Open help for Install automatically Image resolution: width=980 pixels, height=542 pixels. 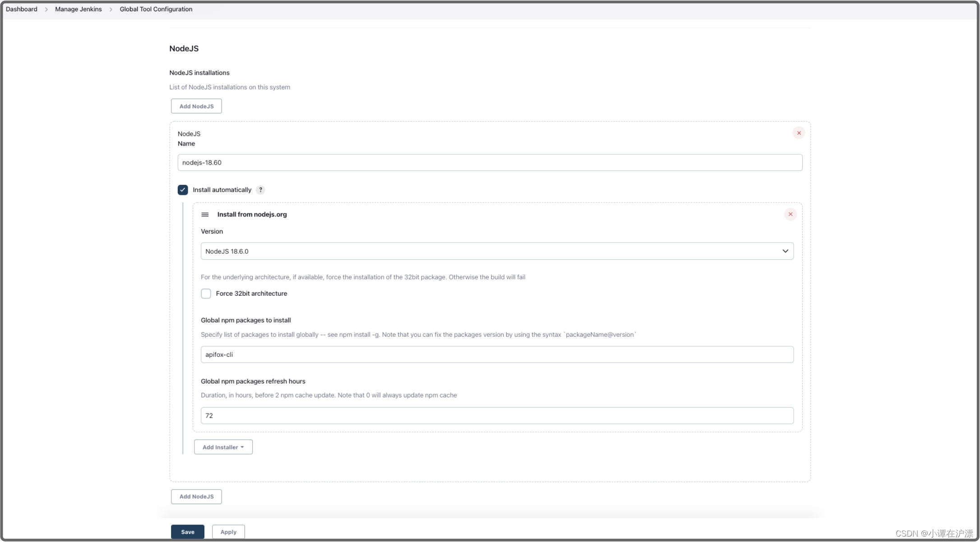pyautogui.click(x=260, y=190)
